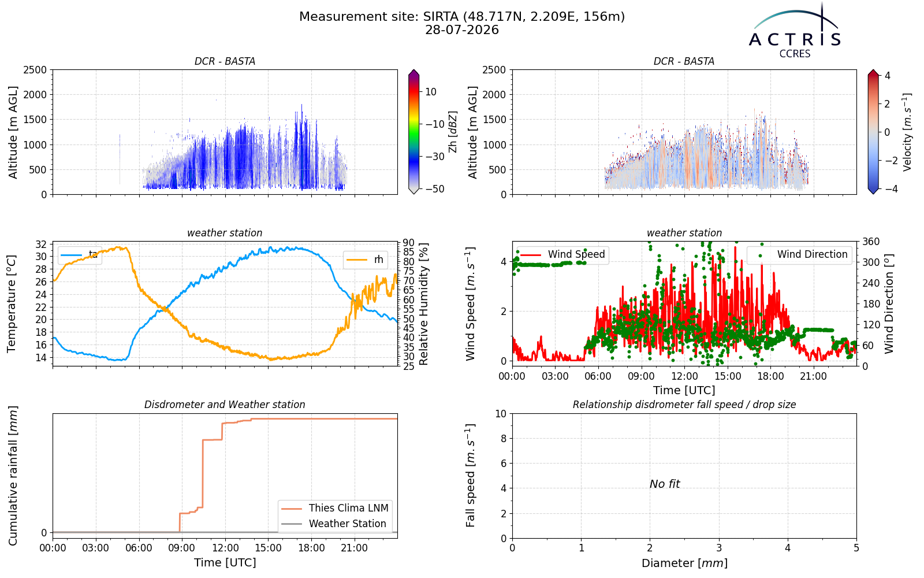Click the 'Wind Speed' legend entry
This screenshot has width=924, height=578.
[563, 254]
